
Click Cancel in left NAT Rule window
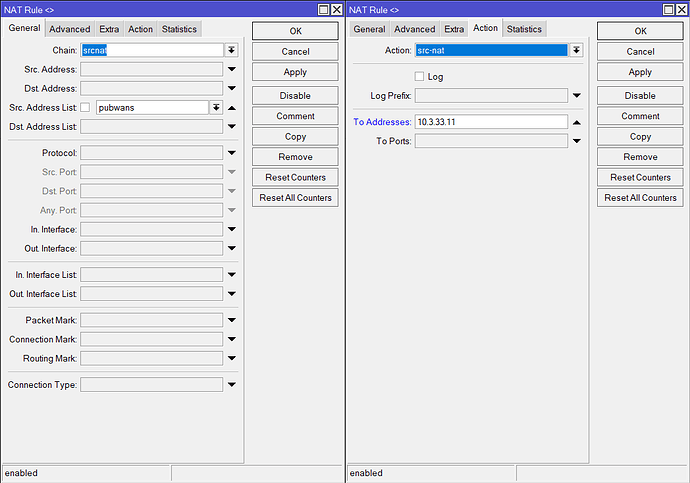click(x=295, y=51)
